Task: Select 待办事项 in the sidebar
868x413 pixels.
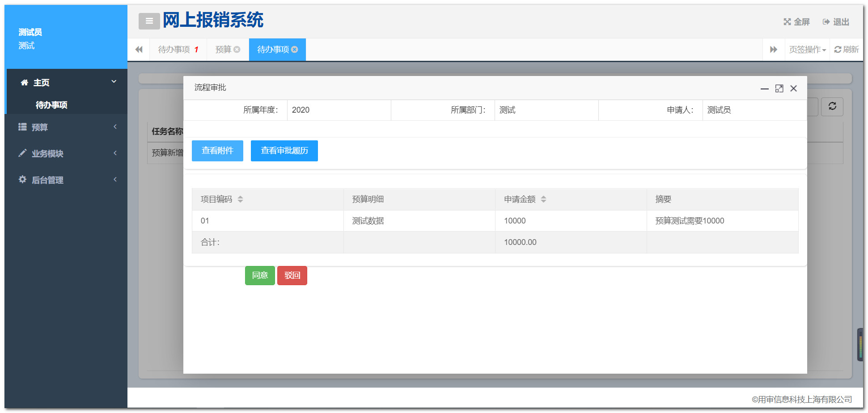Action: click(51, 105)
